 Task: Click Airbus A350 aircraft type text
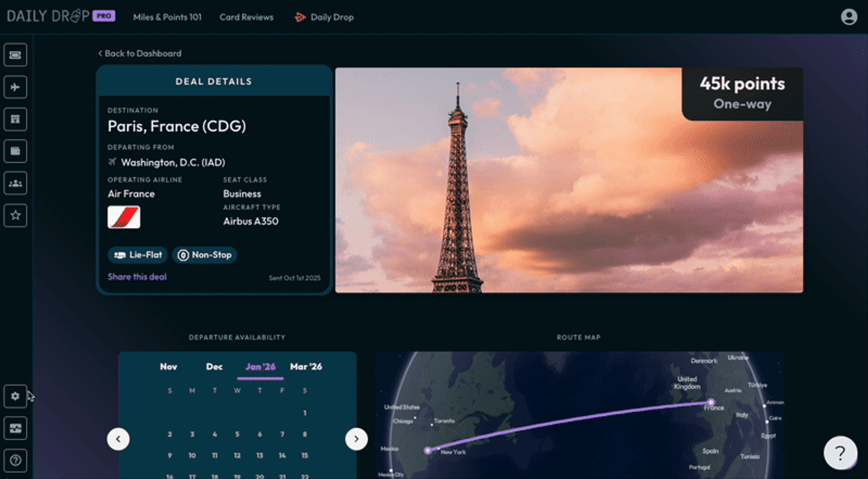(x=251, y=221)
